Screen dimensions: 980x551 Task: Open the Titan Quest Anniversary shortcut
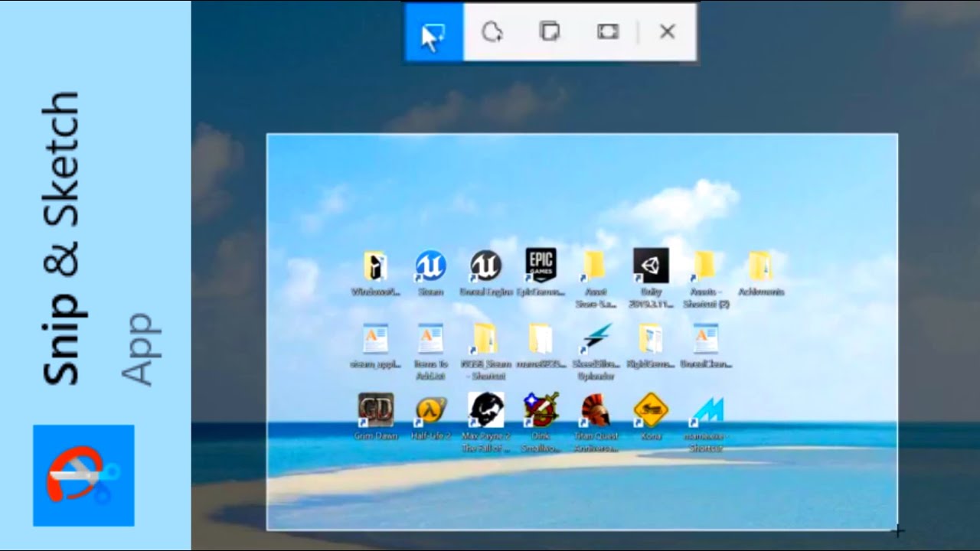[596, 422]
